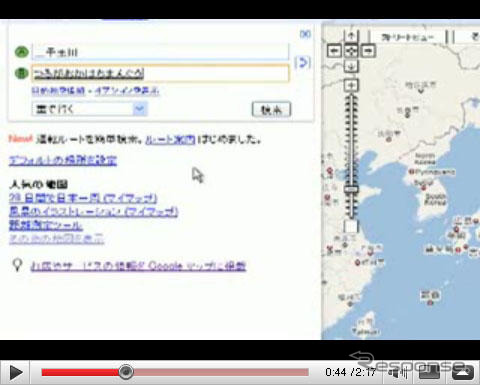The height and width of the screenshot is (385, 480).
Task: Pan the map right with arrow
Action: point(368,51)
